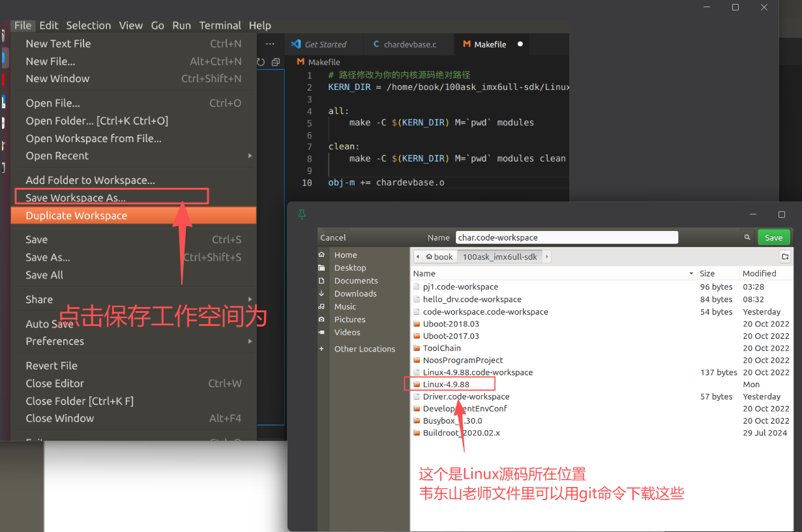
Task: Click the refresh explorer icon
Action: point(261,62)
